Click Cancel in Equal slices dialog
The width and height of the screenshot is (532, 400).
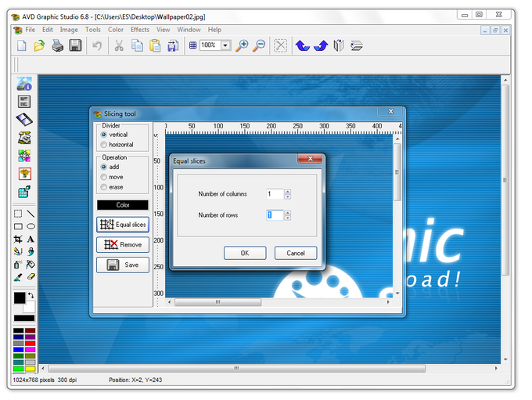296,253
